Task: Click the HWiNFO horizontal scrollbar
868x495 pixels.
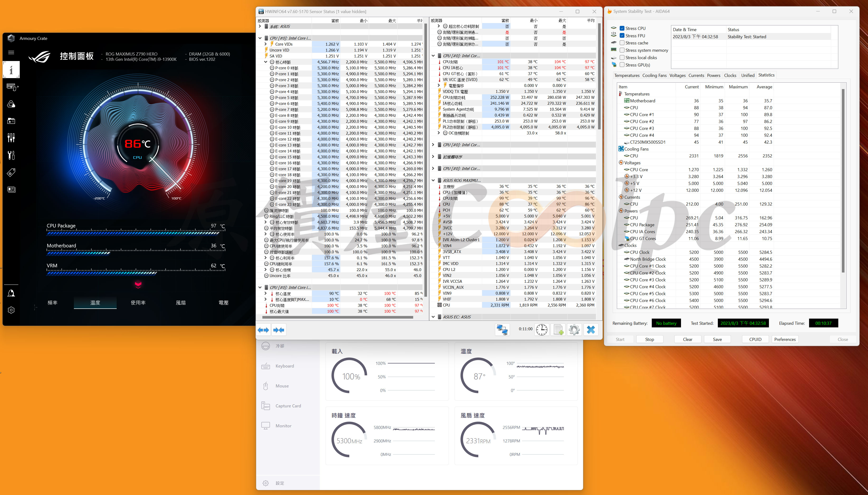Action: click(x=338, y=317)
